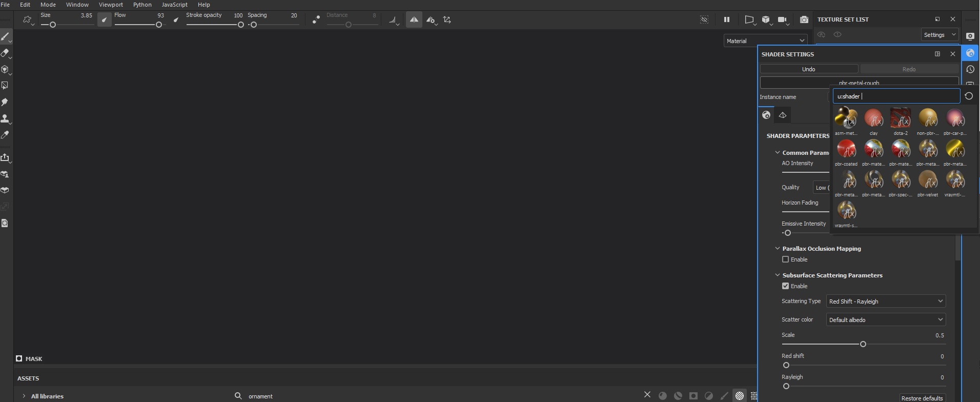This screenshot has height=402, width=980.
Task: Select the pbr-velvet shader
Action: (928, 183)
